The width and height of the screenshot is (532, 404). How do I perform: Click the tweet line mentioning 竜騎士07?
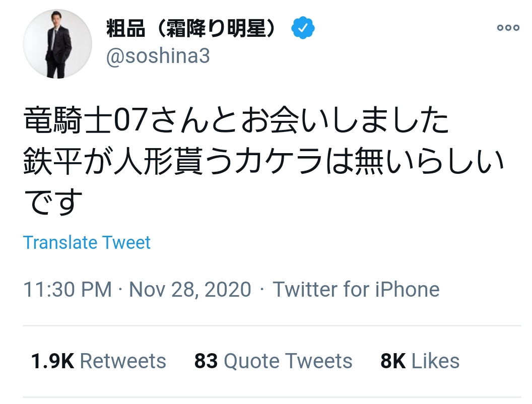pyautogui.click(x=236, y=122)
